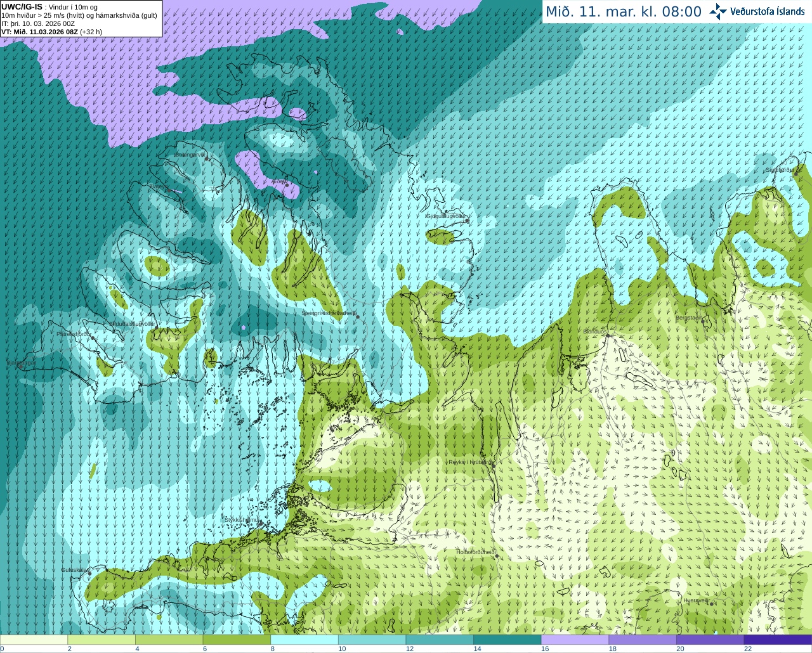This screenshot has height=653, width=812.
Task: Click the 2–4 m/s light green legend swatch
Action: coord(101,640)
